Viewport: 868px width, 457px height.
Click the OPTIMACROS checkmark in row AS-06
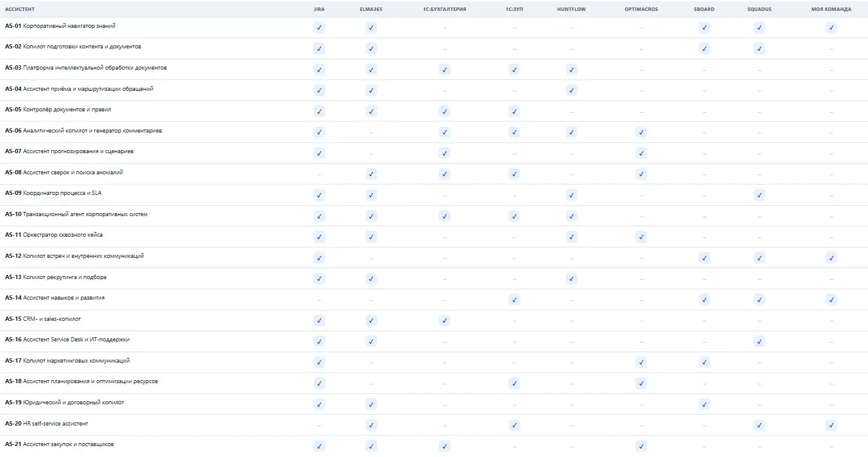tap(641, 132)
